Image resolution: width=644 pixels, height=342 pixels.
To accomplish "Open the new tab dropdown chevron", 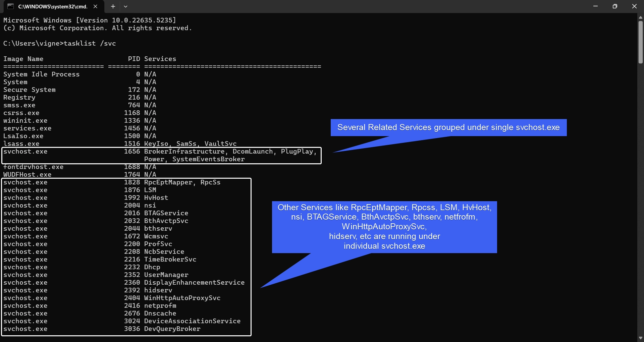I will [x=126, y=6].
